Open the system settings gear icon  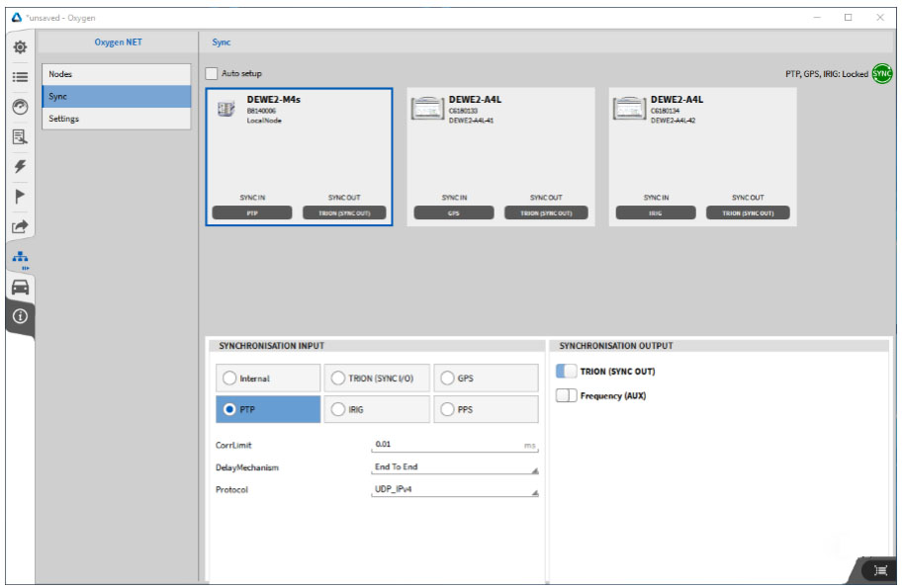20,46
